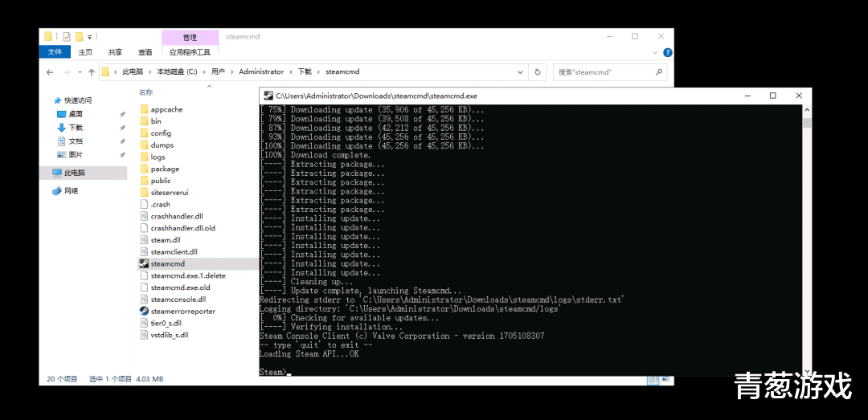The width and height of the screenshot is (868, 420).
Task: Expand the chevron after 用户 in the breadcrumb
Action: [x=232, y=72]
